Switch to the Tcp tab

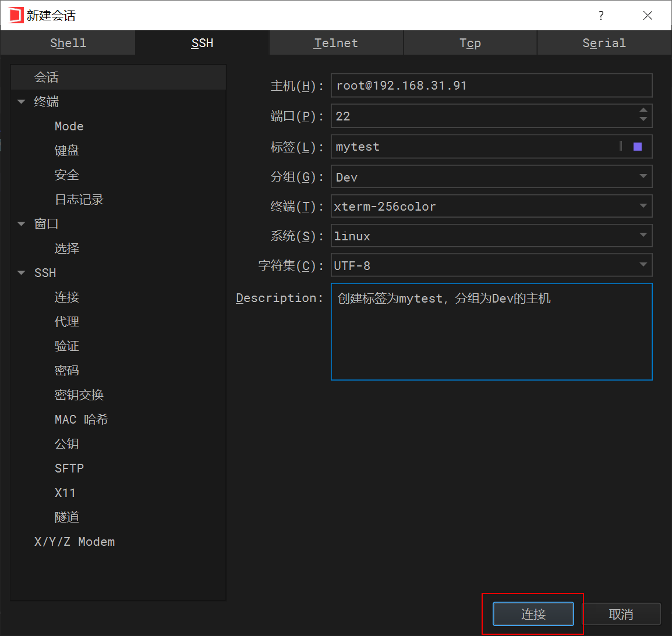pyautogui.click(x=470, y=42)
